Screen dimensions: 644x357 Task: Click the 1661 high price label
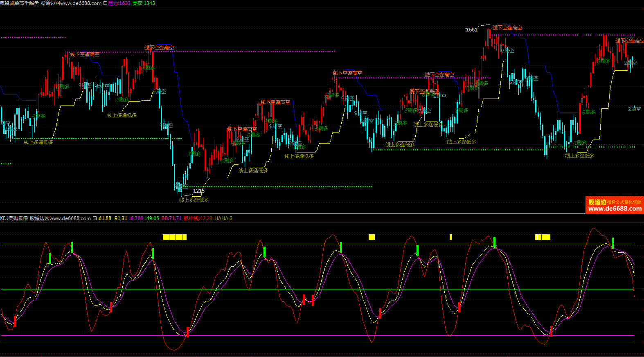[x=472, y=30]
